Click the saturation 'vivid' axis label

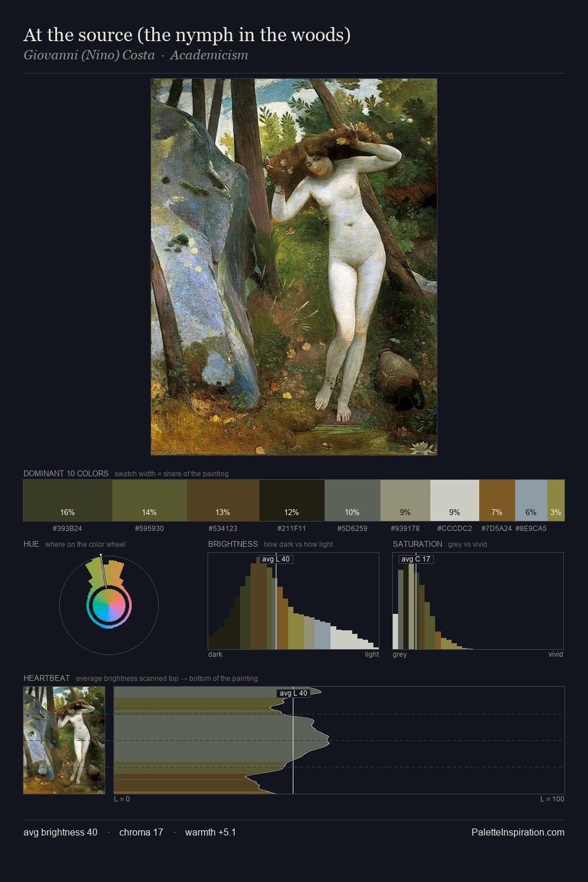pyautogui.click(x=556, y=654)
